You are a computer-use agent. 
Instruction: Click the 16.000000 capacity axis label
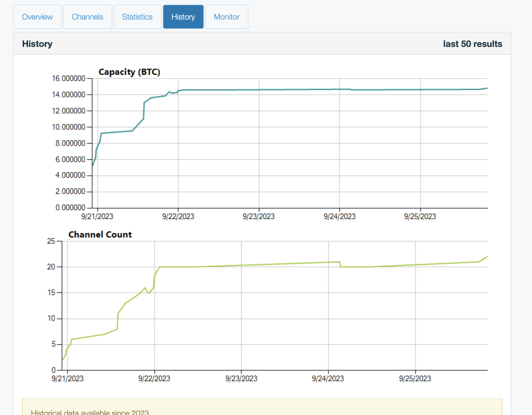click(69, 78)
